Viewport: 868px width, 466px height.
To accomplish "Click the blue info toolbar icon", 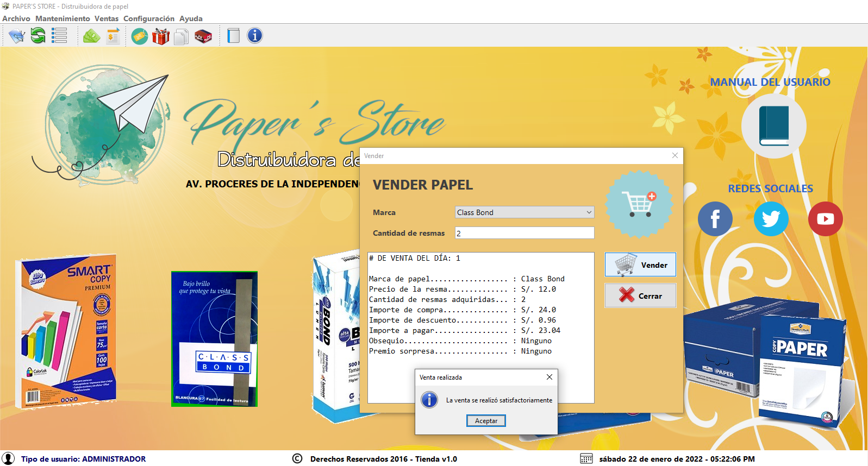I will click(x=255, y=36).
